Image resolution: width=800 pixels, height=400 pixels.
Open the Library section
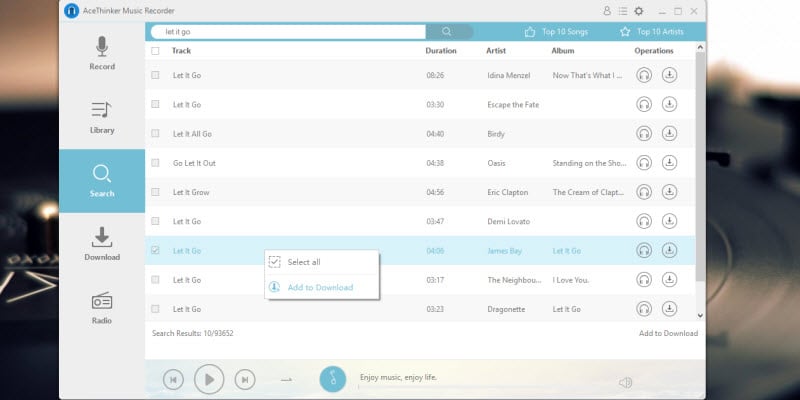click(102, 117)
